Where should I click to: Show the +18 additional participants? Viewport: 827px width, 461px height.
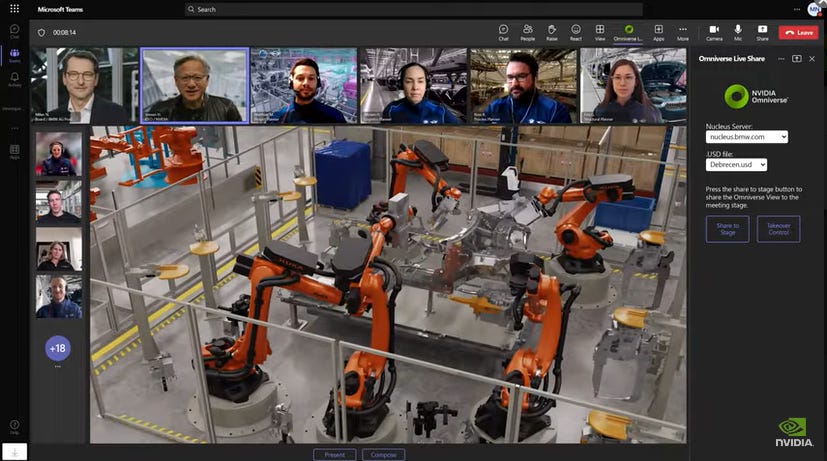[x=57, y=348]
